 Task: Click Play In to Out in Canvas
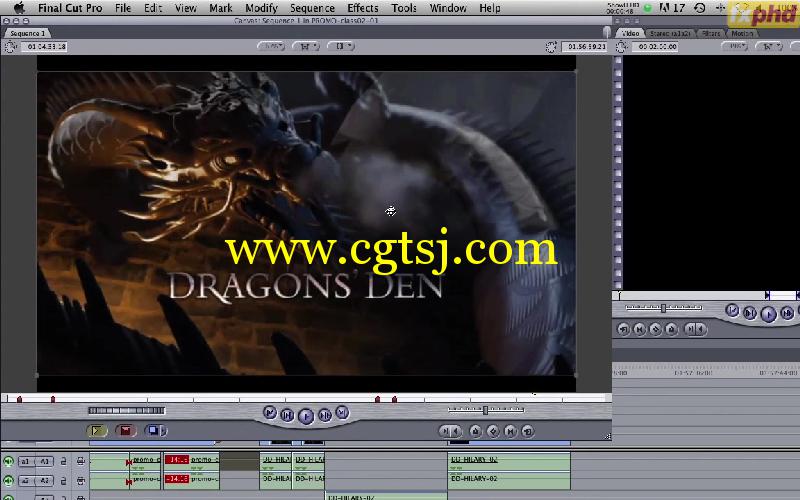[x=287, y=415]
